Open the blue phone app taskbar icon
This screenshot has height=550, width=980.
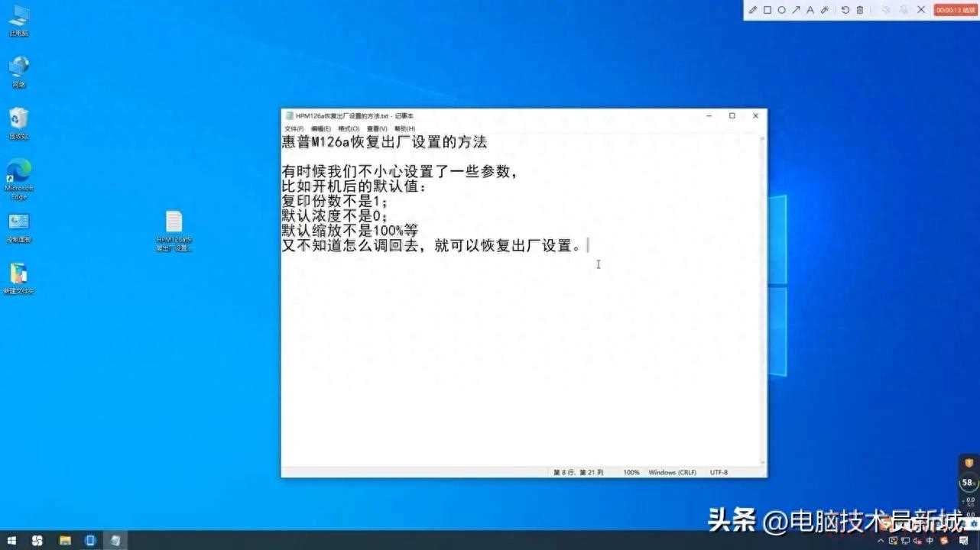90,540
